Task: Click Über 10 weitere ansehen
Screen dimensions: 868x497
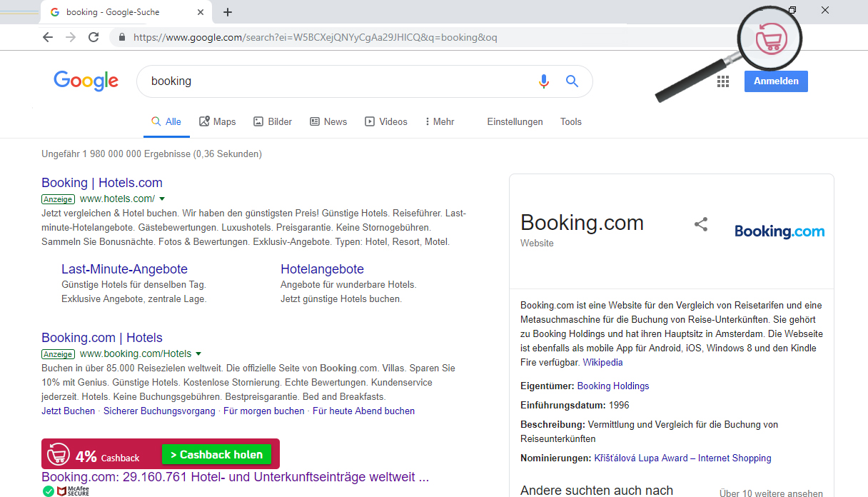Action: (771, 493)
